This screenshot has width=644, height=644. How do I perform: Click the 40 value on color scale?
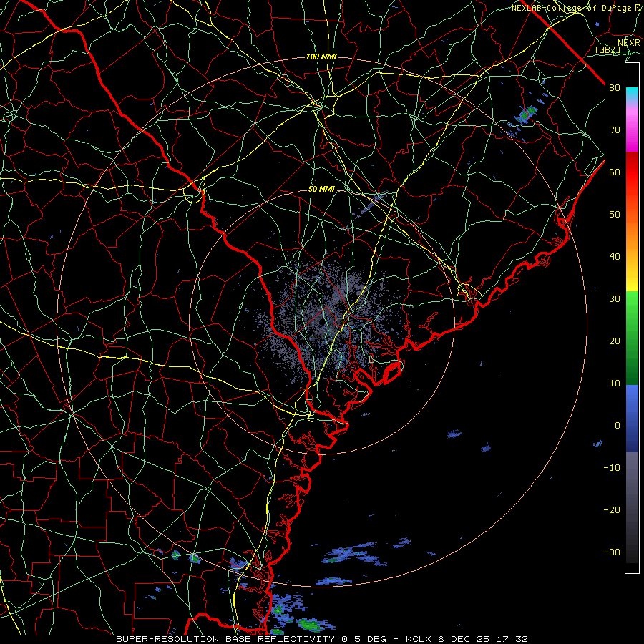tap(615, 257)
